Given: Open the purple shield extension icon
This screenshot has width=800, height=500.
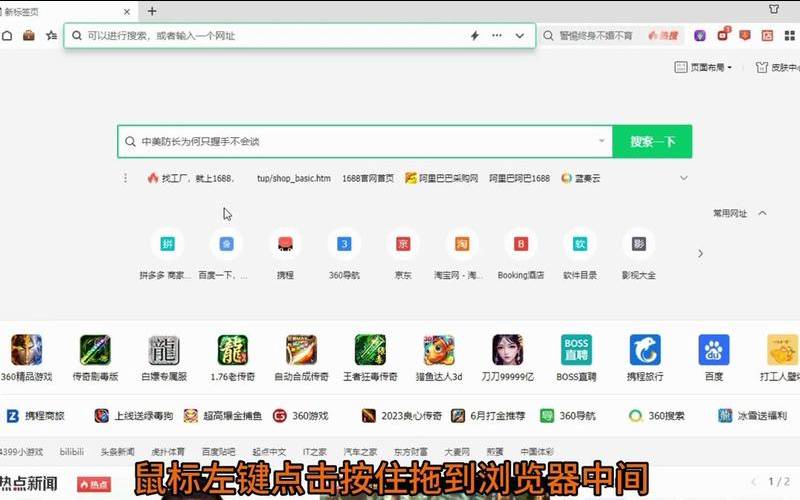Looking at the screenshot, I should 700,35.
